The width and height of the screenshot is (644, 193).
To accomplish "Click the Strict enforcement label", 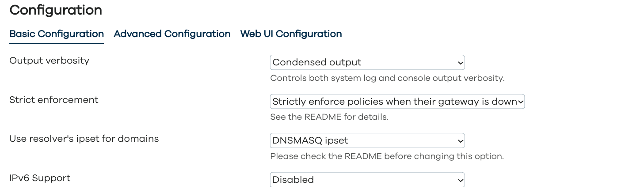I will (x=54, y=100).
